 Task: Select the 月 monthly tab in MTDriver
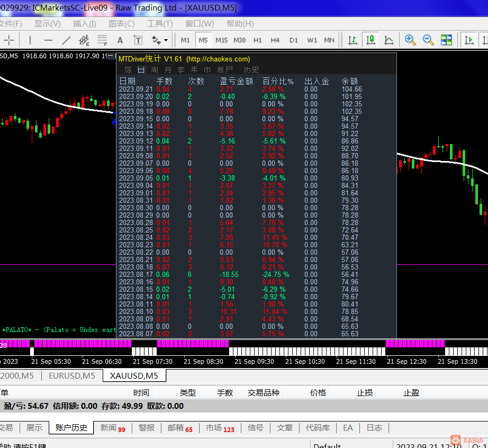tap(168, 70)
